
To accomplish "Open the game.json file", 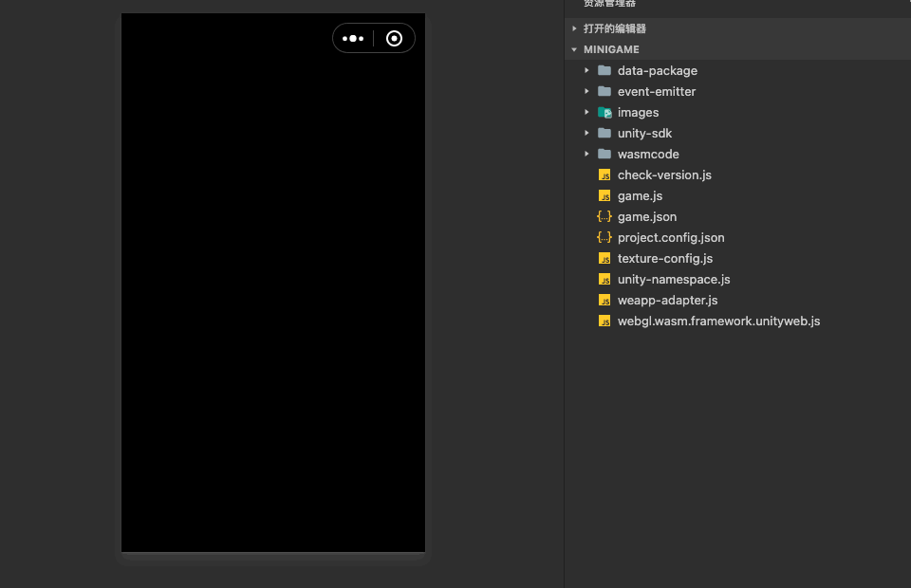I will click(646, 217).
